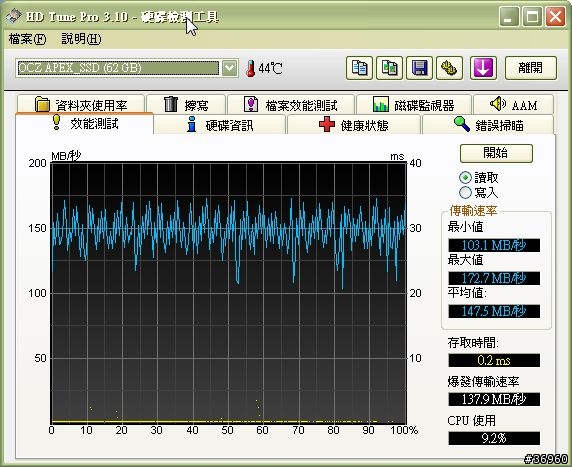572x467 pixels.
Task: Click the OCZ APEX_SSD drive combo box
Action: point(127,68)
